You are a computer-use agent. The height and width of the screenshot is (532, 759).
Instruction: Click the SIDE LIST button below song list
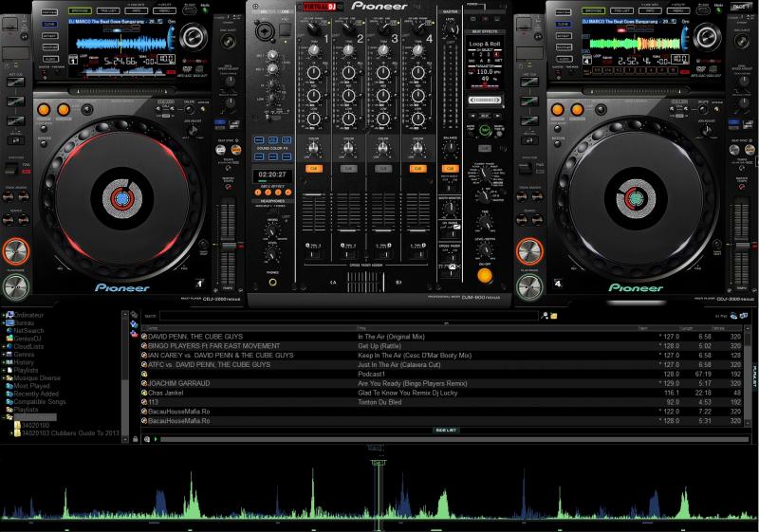point(446,430)
